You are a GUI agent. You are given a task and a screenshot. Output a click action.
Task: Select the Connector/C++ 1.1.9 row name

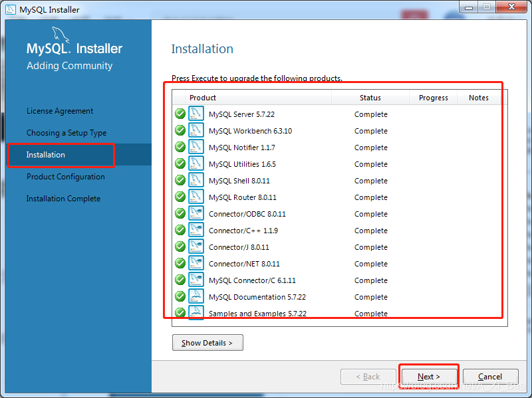(243, 231)
